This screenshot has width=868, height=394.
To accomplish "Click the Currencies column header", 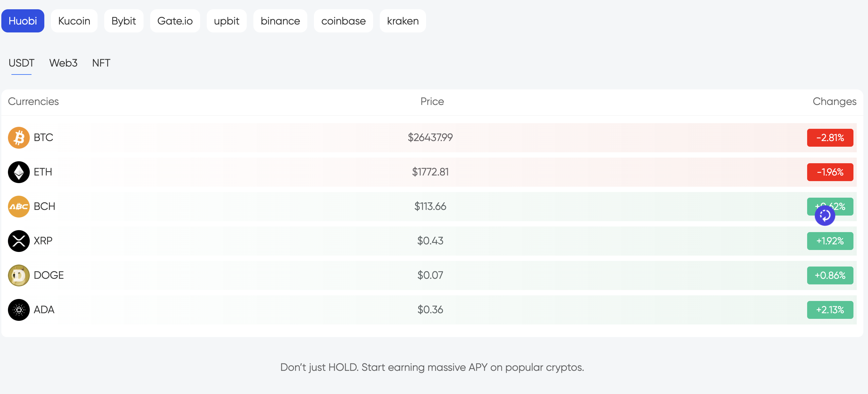I will tap(33, 102).
